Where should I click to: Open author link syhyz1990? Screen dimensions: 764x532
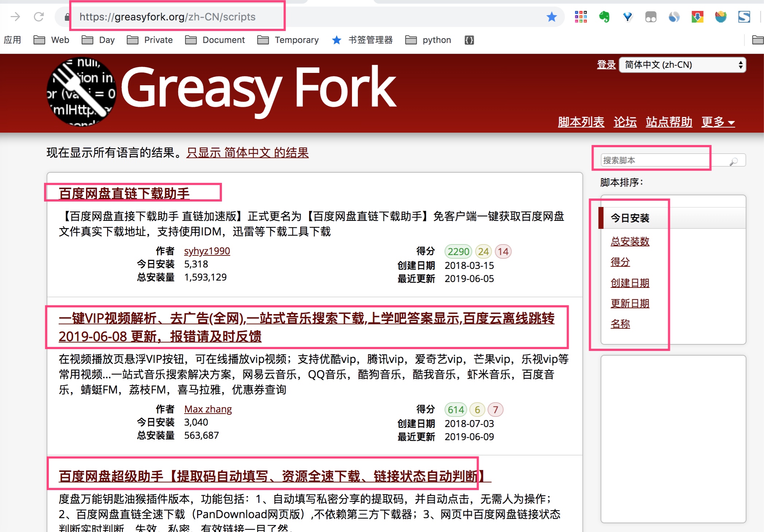207,251
